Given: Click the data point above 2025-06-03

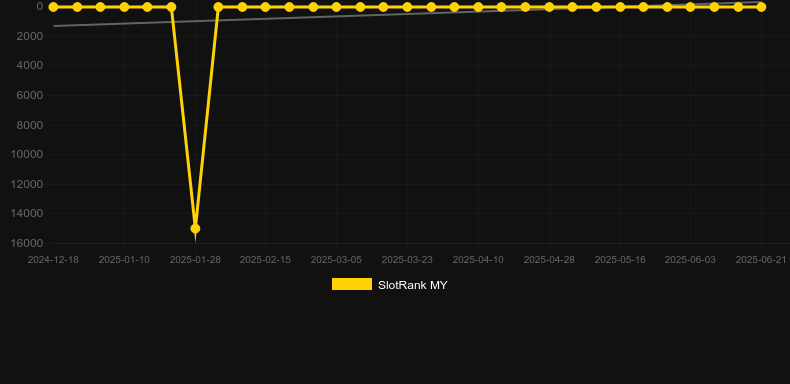Looking at the screenshot, I should pyautogui.click(x=690, y=7).
